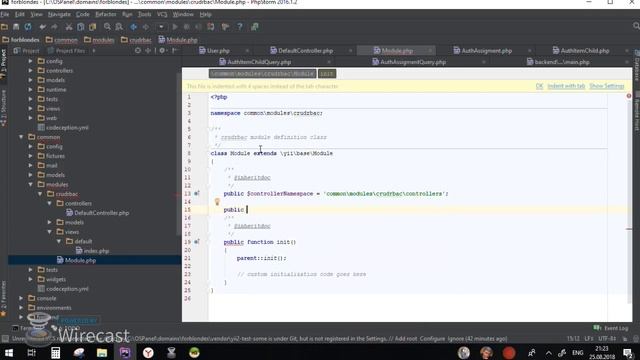Viewport: 640px width, 360px height.
Task: Click Indent with tab link
Action: coord(566,86)
